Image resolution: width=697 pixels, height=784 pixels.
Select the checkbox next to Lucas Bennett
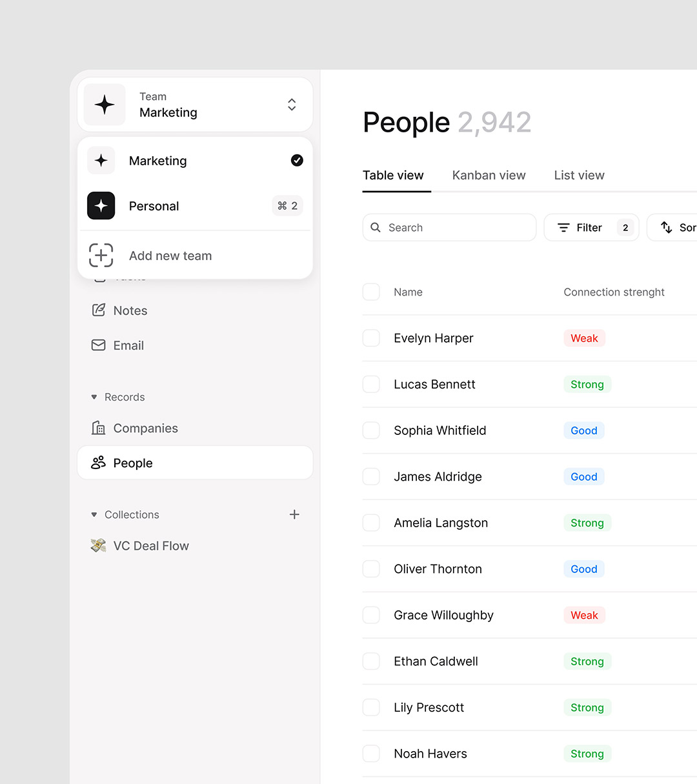(x=371, y=384)
